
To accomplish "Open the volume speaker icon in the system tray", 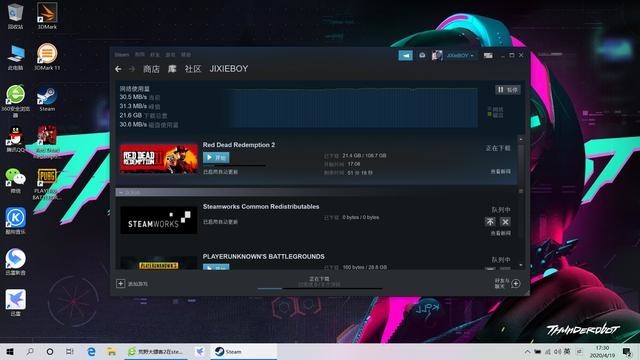I will 557,351.
